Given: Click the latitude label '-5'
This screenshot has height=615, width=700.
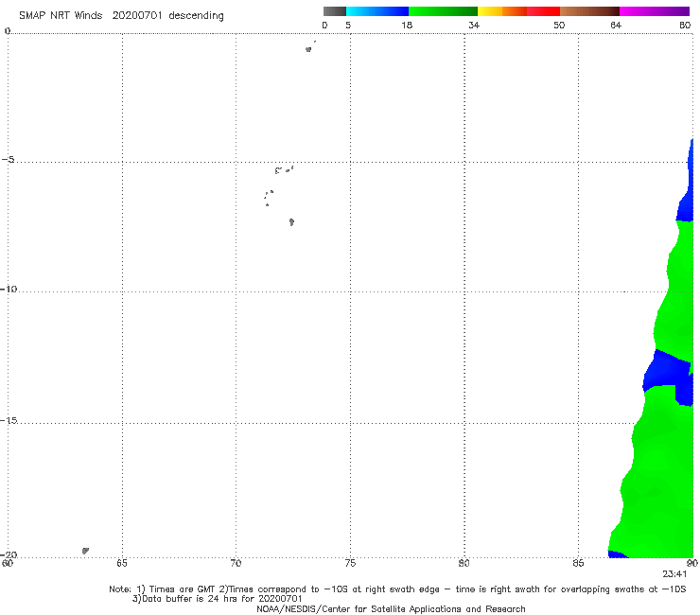Looking at the screenshot, I should tap(9, 160).
